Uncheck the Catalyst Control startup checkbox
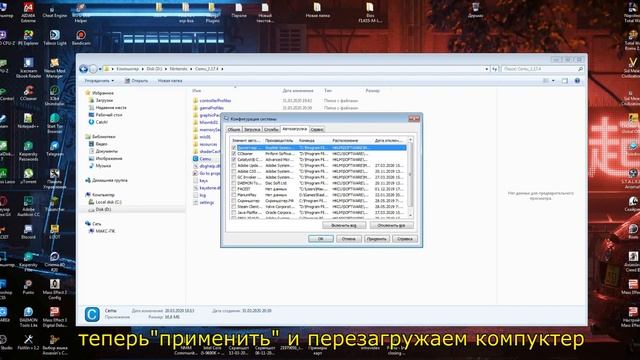This screenshot has height=360, width=640. 234,160
